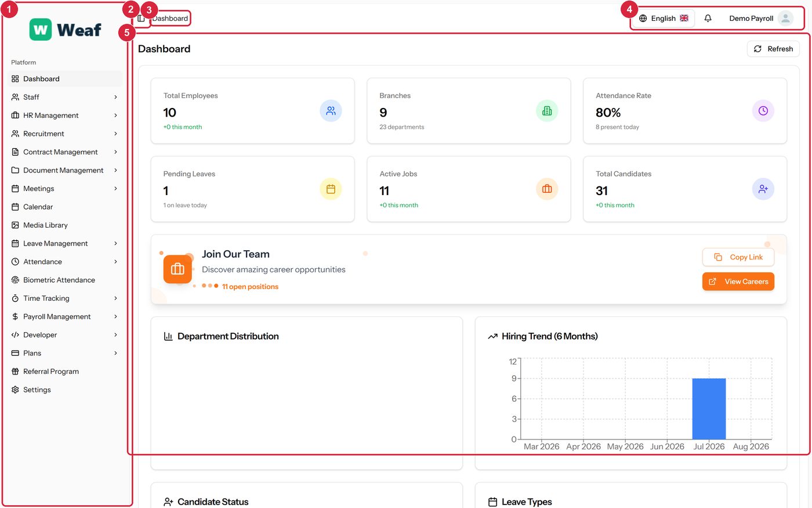The width and height of the screenshot is (812, 508).
Task: Click the Pending Leaves calendar icon
Action: coord(331,189)
